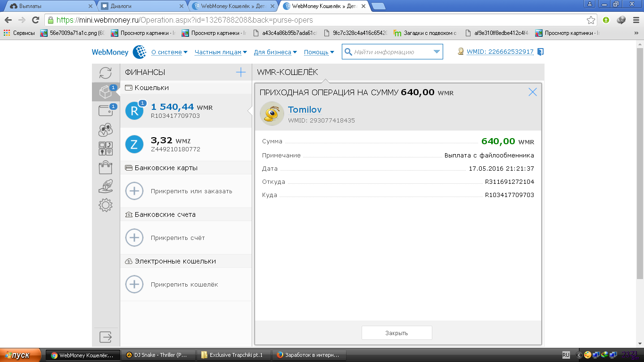Viewport: 644px width, 362px height.
Task: Click the blue plus icon beside ФИНАНСЫ
Action: (241, 72)
